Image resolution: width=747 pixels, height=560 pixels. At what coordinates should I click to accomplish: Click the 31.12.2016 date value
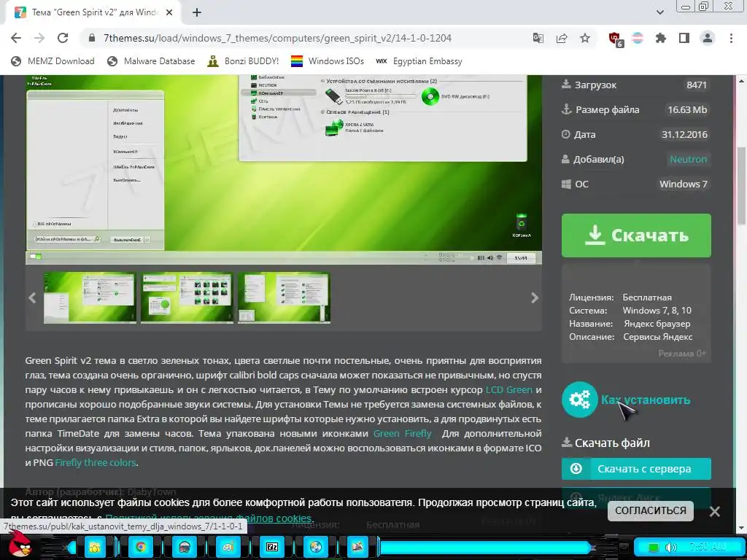pyautogui.click(x=684, y=134)
